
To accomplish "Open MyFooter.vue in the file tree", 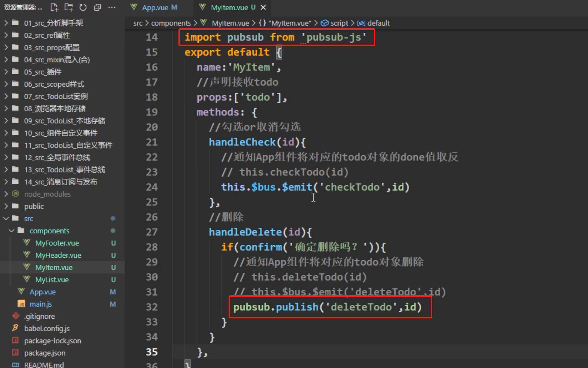I will [57, 243].
